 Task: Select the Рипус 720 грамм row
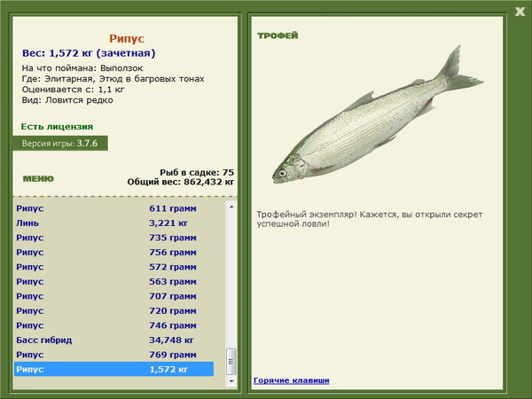coord(114,311)
